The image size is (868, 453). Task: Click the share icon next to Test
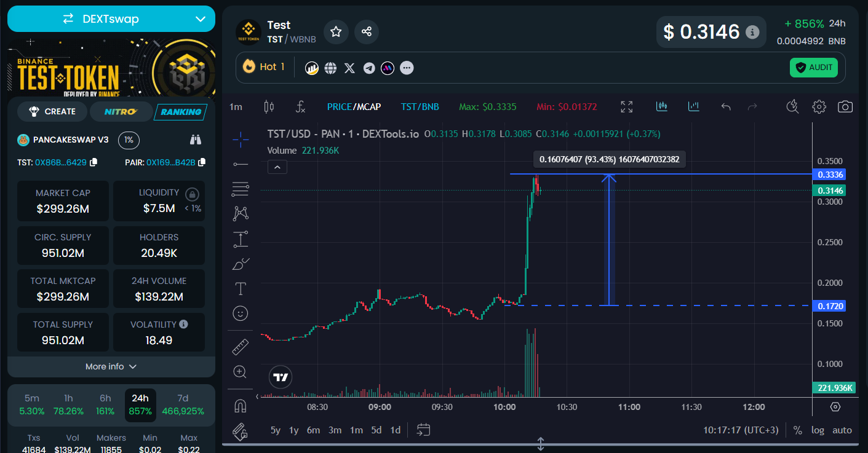(367, 31)
